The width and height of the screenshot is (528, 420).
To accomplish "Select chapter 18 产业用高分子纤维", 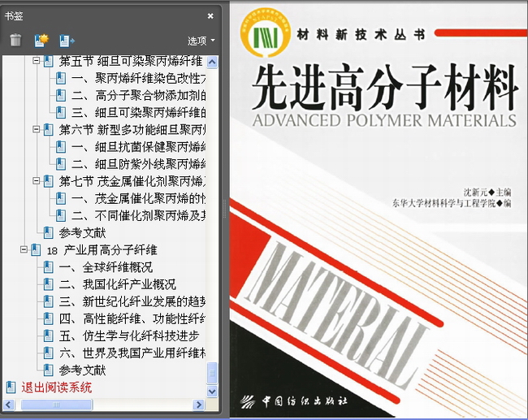I will click(x=102, y=250).
